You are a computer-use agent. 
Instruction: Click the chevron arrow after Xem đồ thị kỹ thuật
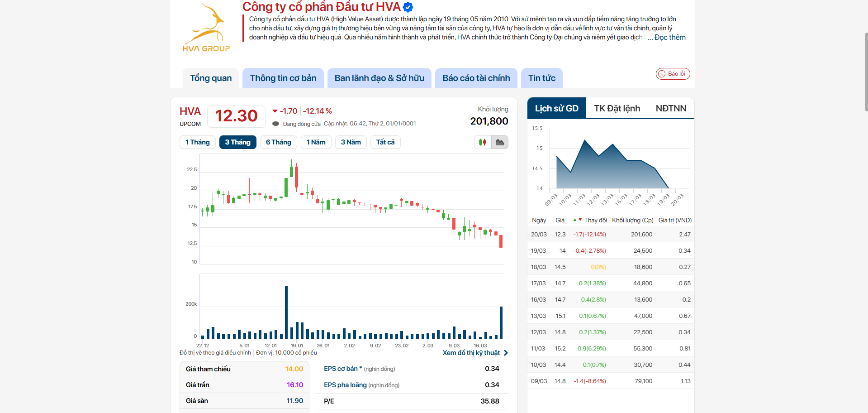click(506, 353)
